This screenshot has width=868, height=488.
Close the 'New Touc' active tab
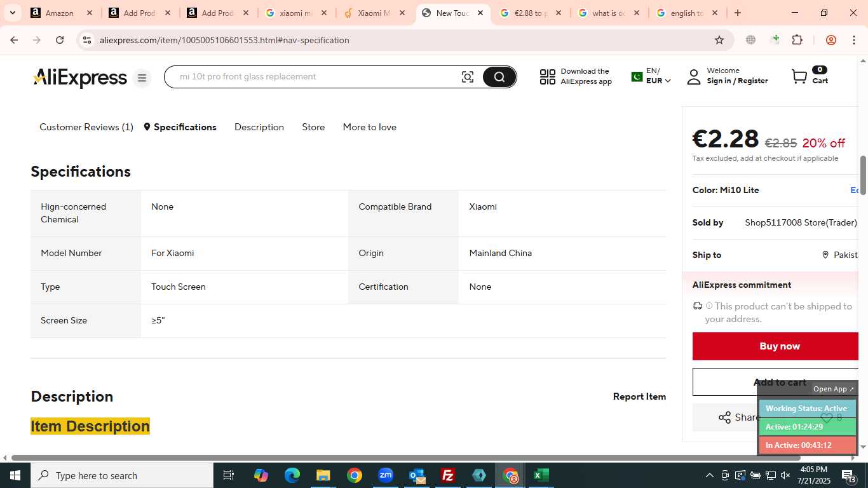pos(480,13)
